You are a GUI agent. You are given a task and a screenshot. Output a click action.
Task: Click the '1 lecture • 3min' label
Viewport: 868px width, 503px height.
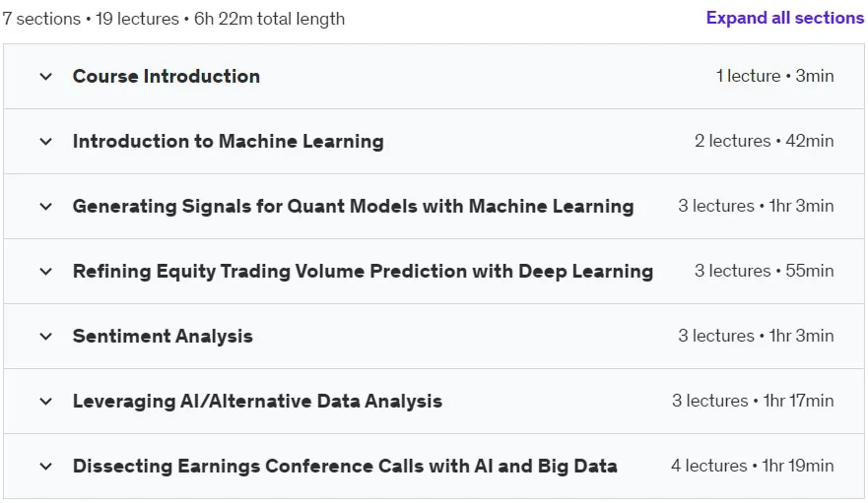775,76
